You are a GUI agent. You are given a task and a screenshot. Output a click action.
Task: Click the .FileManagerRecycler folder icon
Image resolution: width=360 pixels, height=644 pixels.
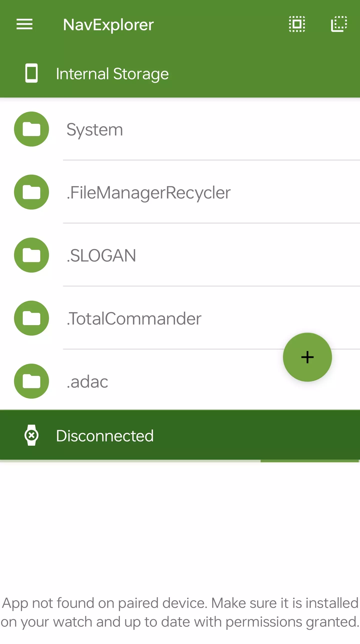point(31,192)
